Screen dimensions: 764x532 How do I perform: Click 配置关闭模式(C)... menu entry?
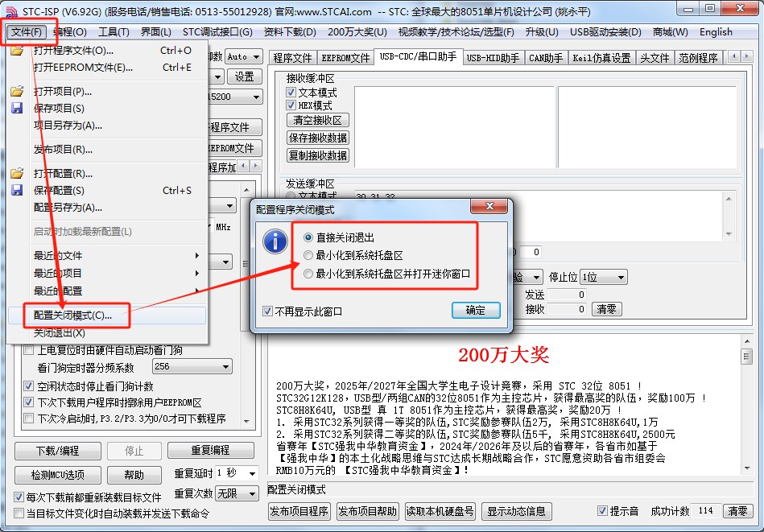107,315
